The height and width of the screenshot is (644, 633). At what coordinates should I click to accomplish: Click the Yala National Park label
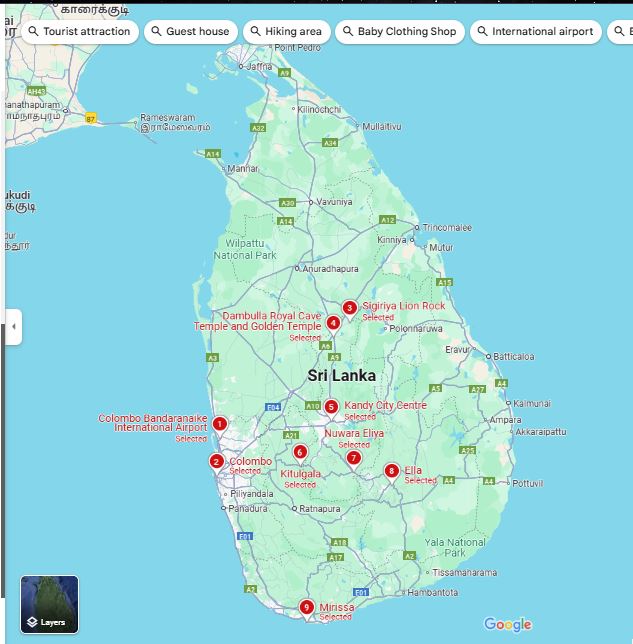[x=453, y=547]
